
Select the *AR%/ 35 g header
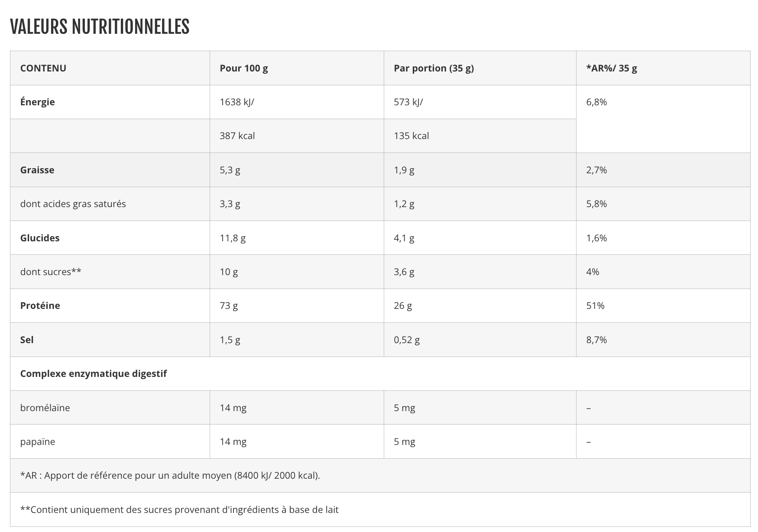coord(612,68)
